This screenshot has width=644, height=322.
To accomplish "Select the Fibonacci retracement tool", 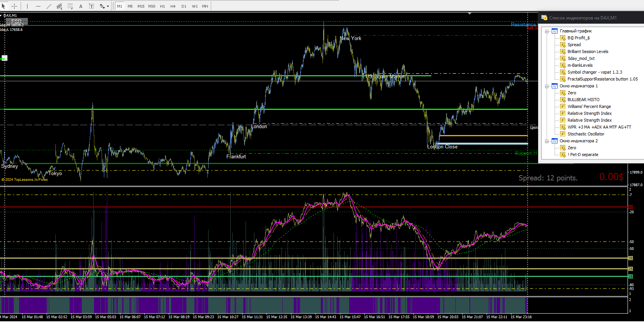I will pos(70,6).
